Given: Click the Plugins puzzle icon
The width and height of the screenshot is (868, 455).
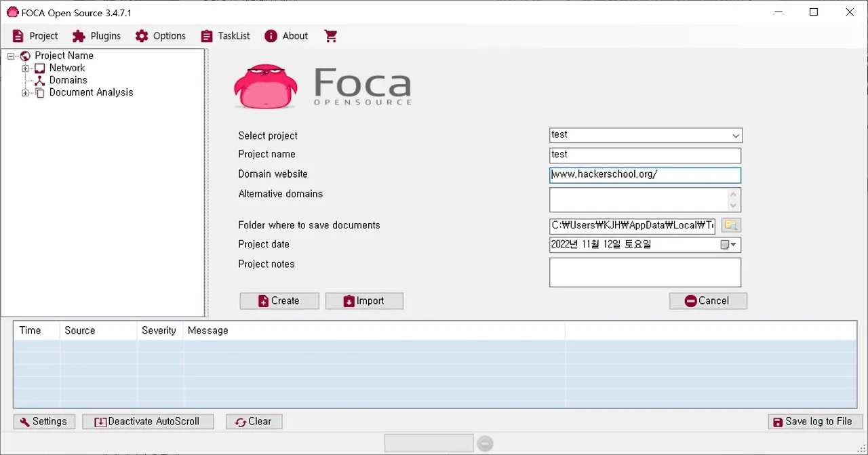Looking at the screenshot, I should coord(79,36).
